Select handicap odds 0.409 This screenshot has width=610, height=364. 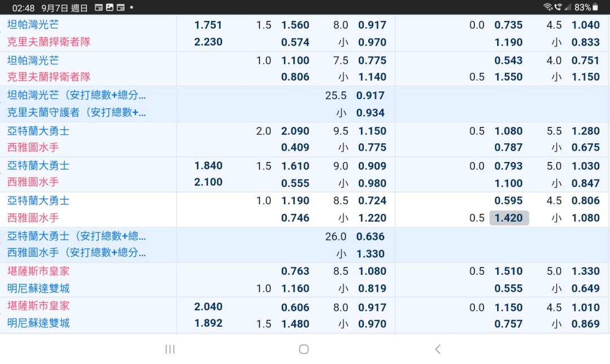point(295,147)
